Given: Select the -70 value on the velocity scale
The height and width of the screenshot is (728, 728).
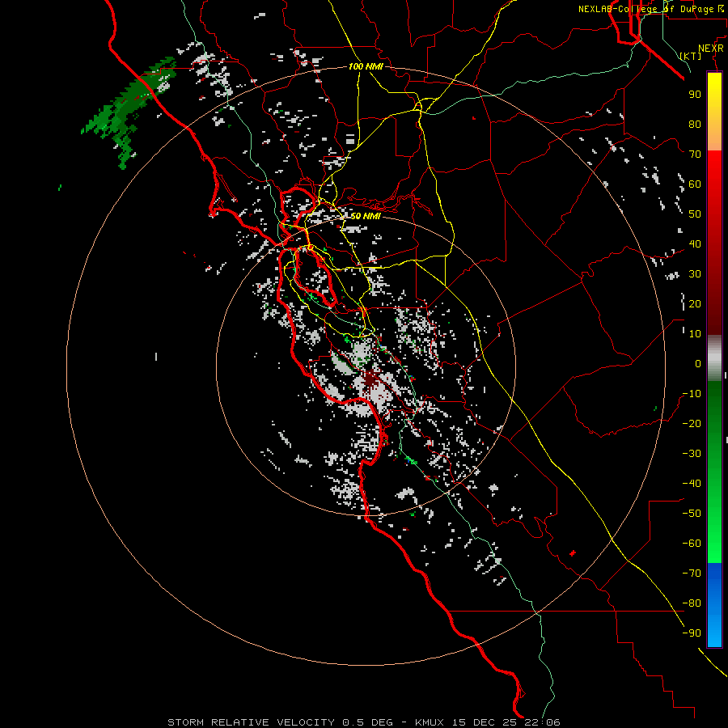Looking at the screenshot, I should [x=692, y=574].
